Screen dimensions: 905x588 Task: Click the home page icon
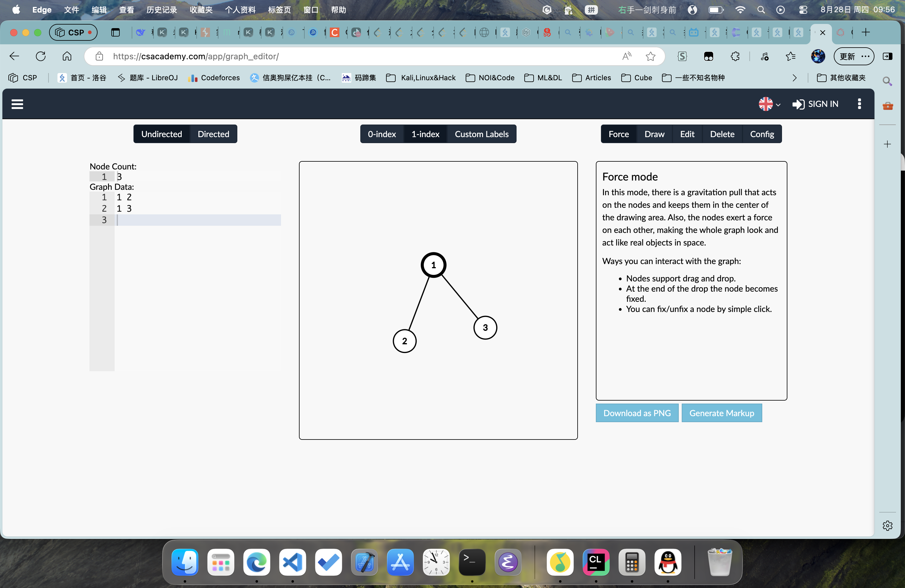(67, 56)
